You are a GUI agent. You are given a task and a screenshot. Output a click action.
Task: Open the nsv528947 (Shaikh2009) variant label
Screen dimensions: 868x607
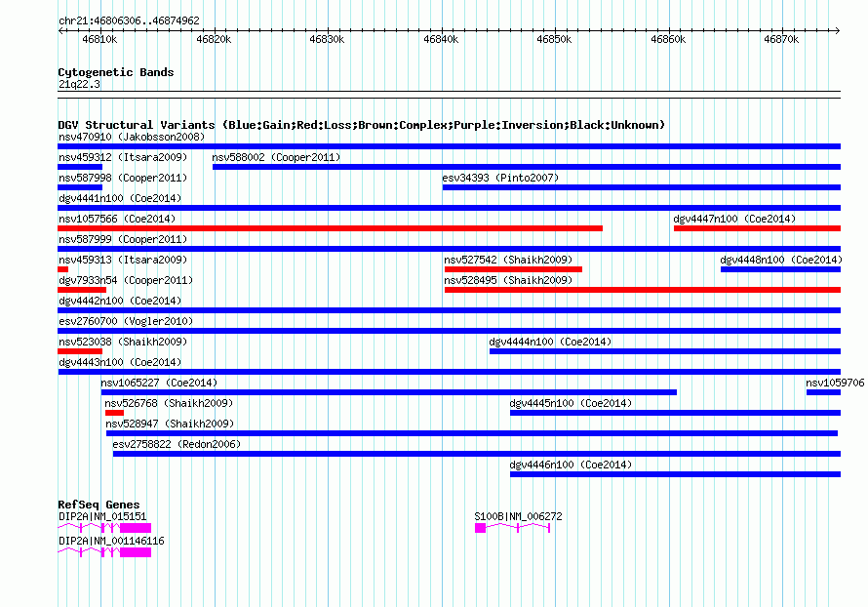coord(170,424)
